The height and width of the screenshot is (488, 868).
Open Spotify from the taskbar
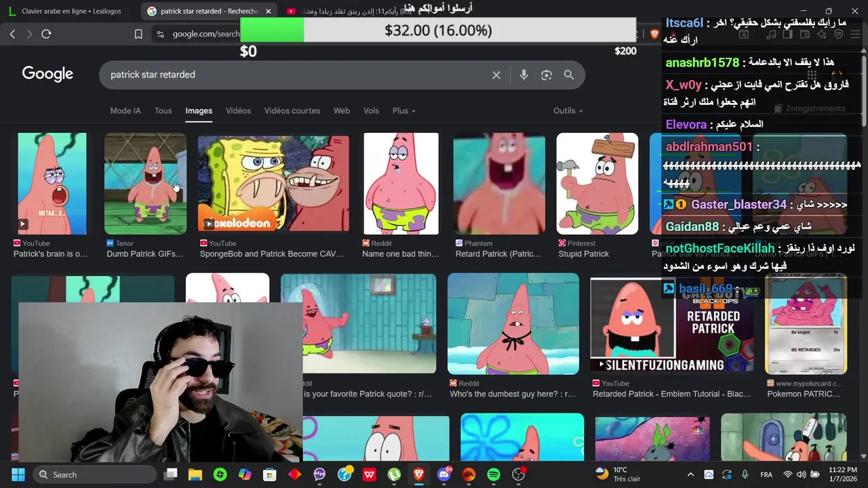(494, 474)
